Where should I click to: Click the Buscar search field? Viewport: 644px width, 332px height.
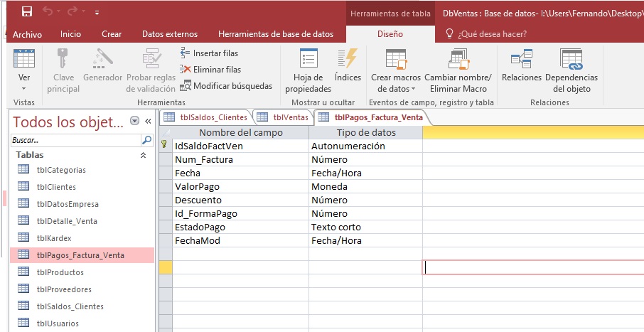tap(75, 140)
